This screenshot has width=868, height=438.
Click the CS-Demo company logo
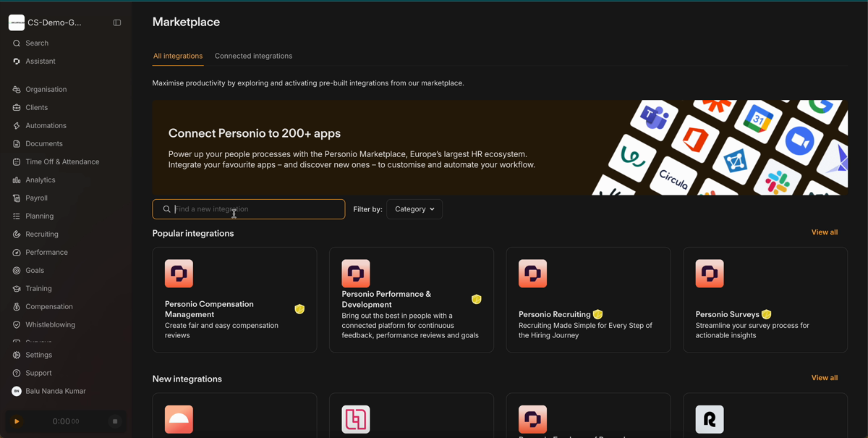point(17,23)
